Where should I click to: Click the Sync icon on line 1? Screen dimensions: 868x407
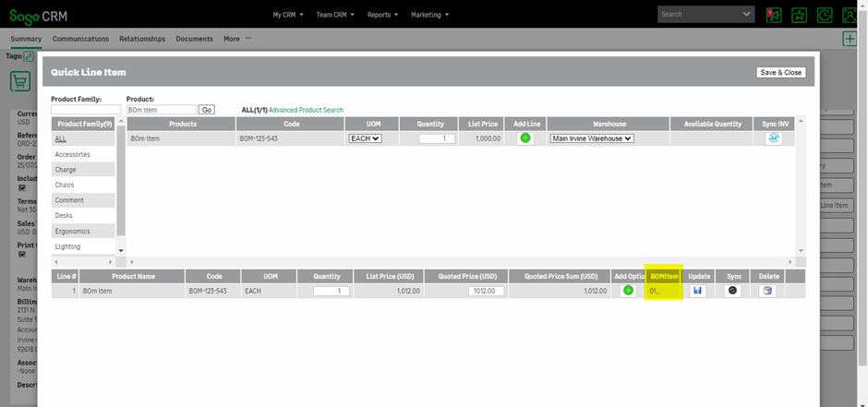pos(733,291)
